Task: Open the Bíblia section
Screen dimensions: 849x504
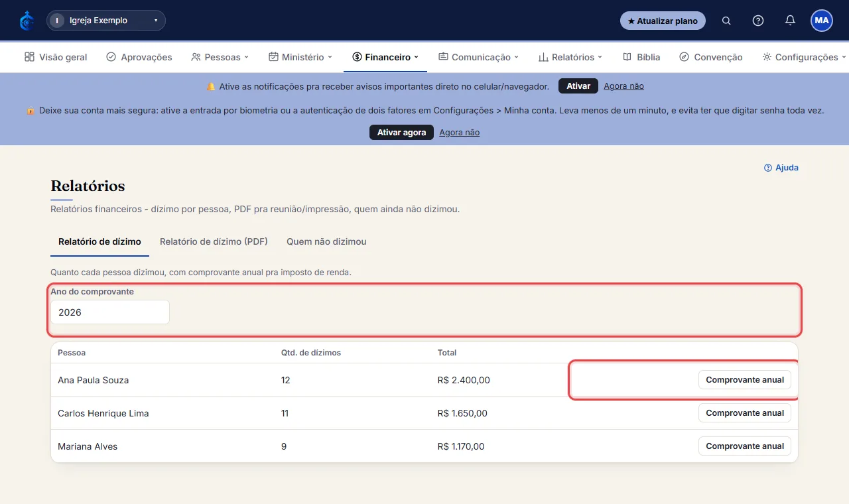Action: (641, 57)
